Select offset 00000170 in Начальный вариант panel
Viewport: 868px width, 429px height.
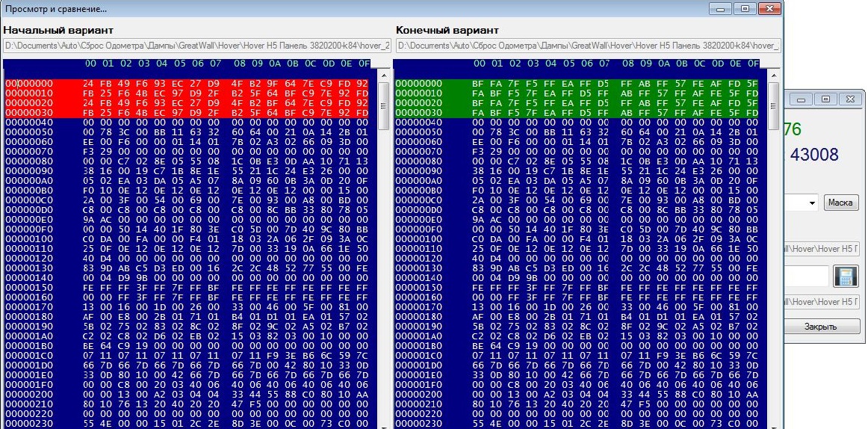click(x=30, y=306)
